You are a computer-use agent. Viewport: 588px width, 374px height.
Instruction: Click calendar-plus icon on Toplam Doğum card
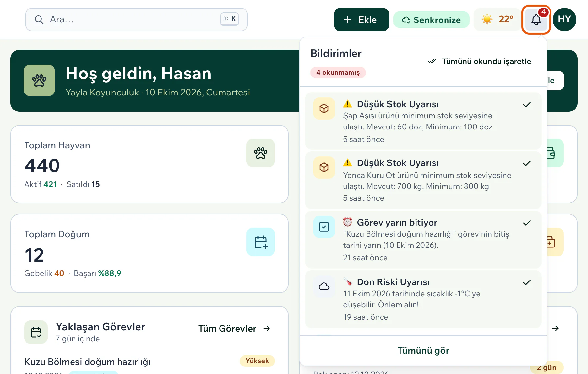261,242
